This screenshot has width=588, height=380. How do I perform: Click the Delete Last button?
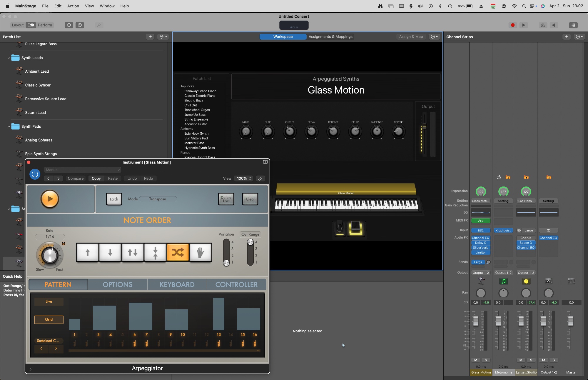(x=226, y=199)
